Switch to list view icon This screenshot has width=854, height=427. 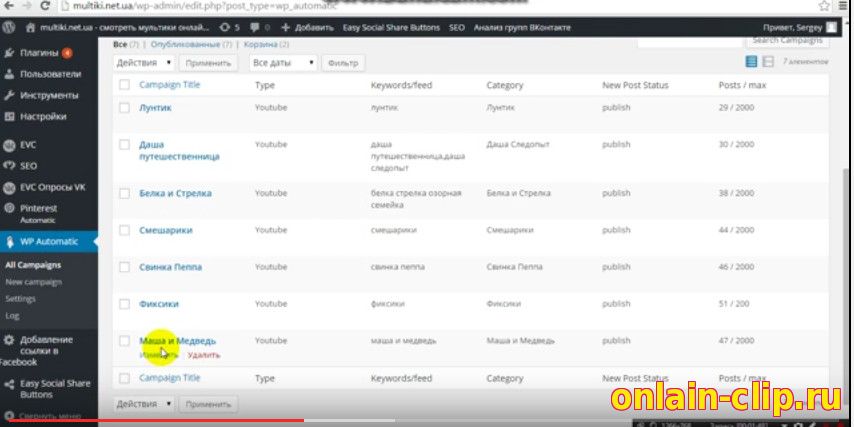pyautogui.click(x=751, y=62)
